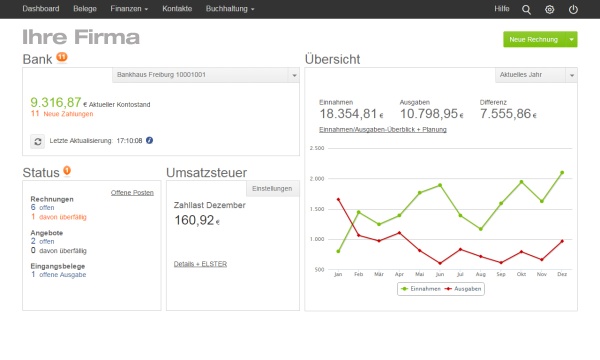Click the power logout icon
Screen dimensions: 600x360
(x=573, y=10)
